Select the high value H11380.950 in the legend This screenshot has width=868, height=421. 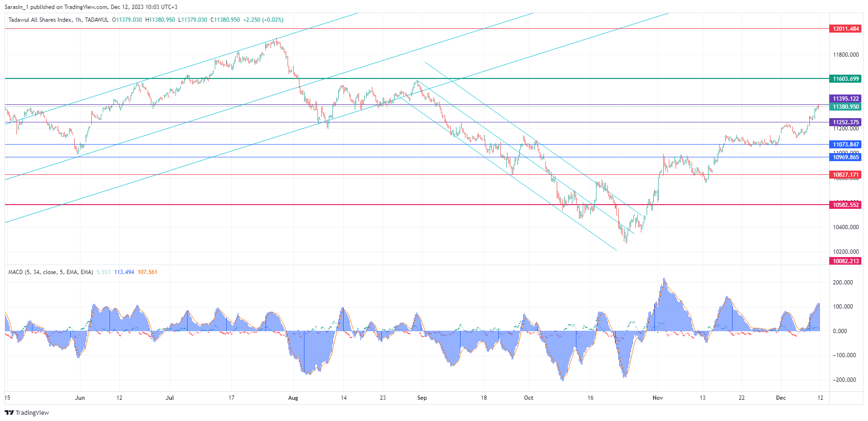[160, 20]
